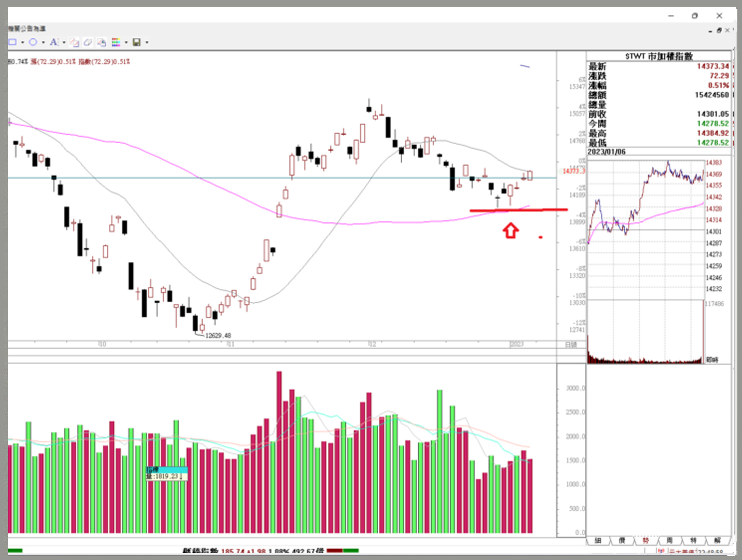Click the previous close 14301.05

713,114
